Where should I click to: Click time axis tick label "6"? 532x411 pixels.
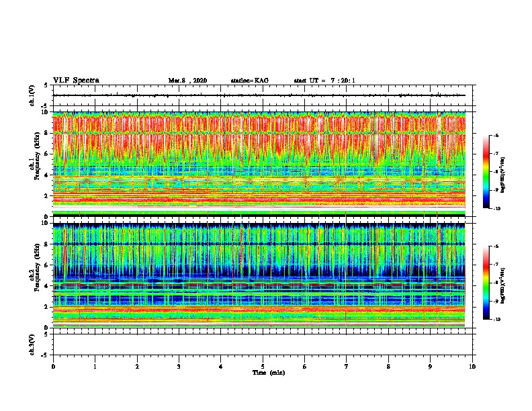305,367
